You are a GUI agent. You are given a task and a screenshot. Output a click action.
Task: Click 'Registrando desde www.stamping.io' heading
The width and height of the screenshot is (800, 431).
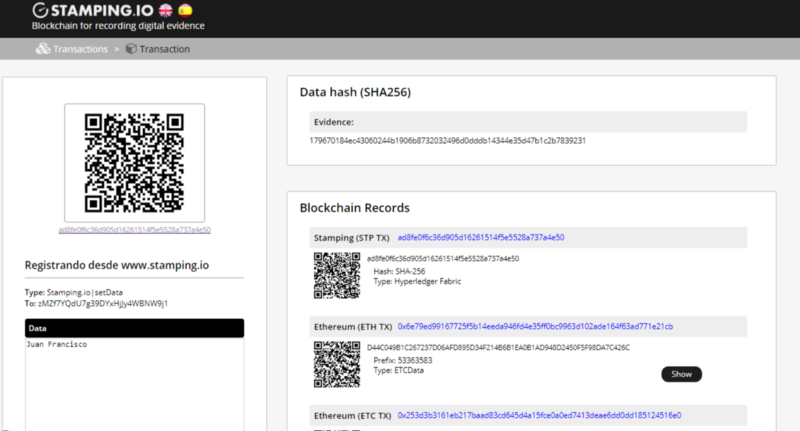tap(117, 265)
